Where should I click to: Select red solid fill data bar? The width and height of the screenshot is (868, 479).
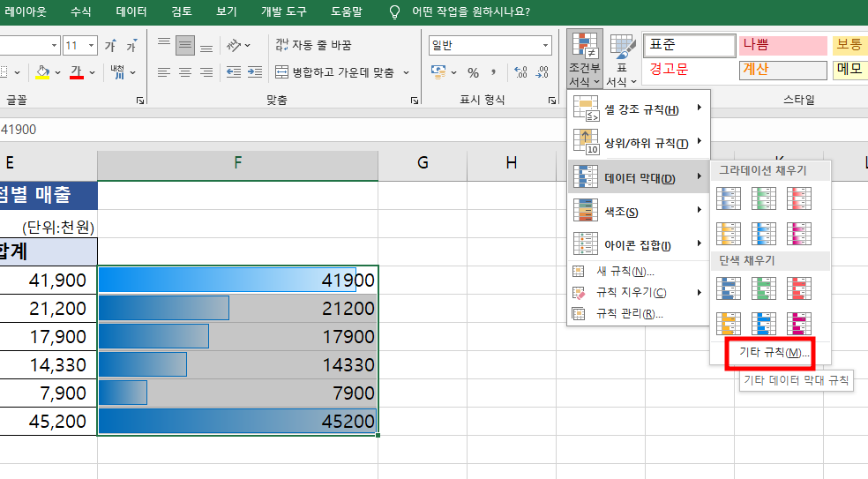tap(799, 288)
